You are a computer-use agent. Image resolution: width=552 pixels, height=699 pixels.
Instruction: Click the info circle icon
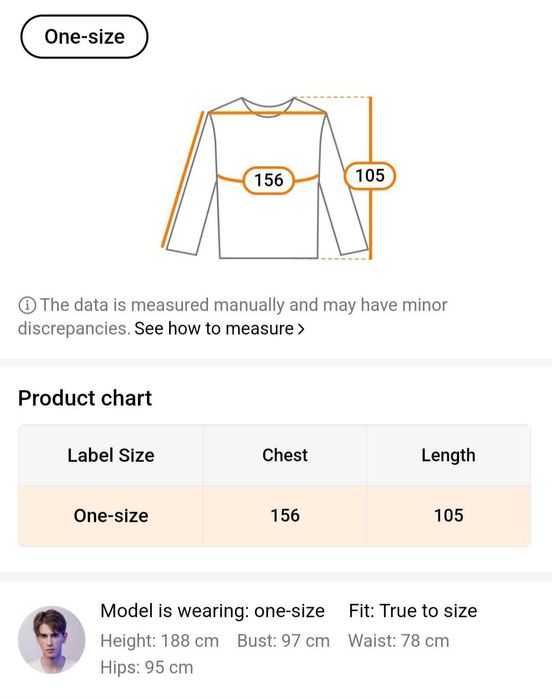27,305
